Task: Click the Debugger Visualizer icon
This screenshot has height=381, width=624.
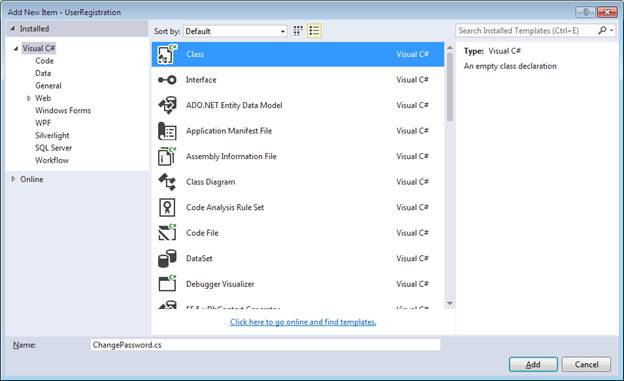Action: pos(167,284)
